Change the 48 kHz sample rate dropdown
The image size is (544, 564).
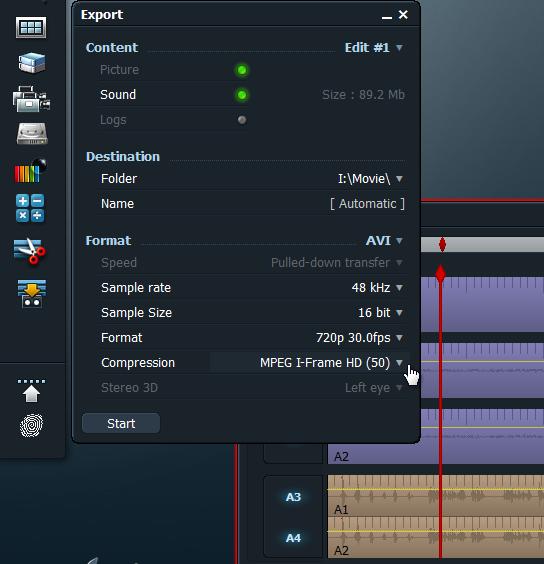click(x=377, y=287)
